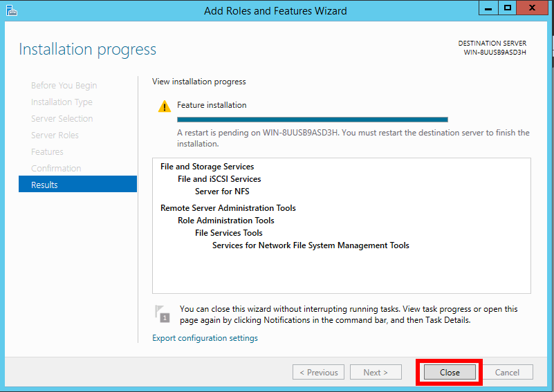
Task: Click the Previous button
Action: (x=318, y=372)
